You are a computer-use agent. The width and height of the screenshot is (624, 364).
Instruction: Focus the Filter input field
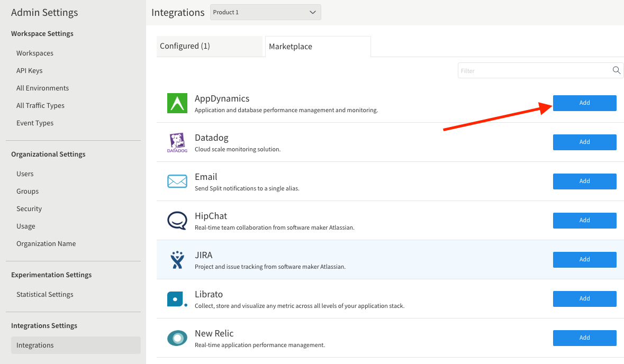[533, 70]
